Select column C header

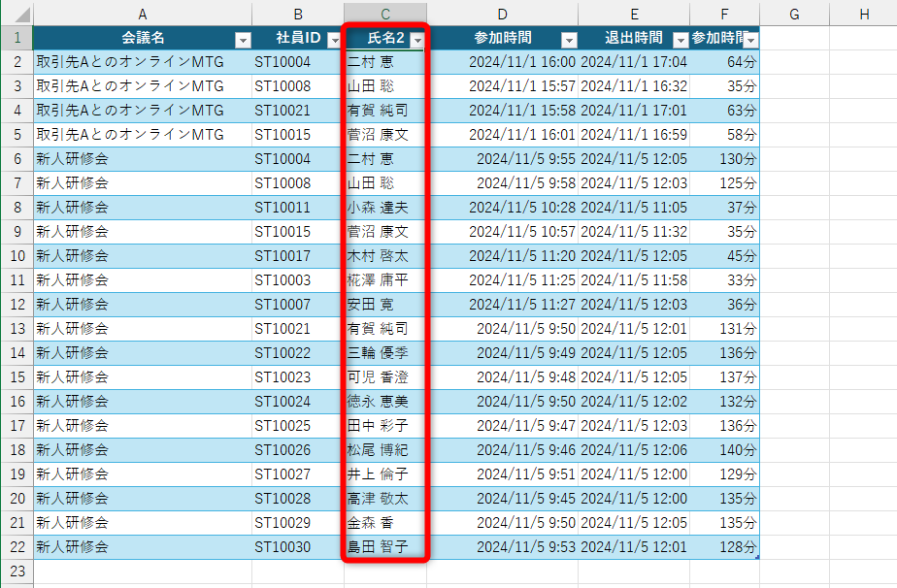pos(385,15)
